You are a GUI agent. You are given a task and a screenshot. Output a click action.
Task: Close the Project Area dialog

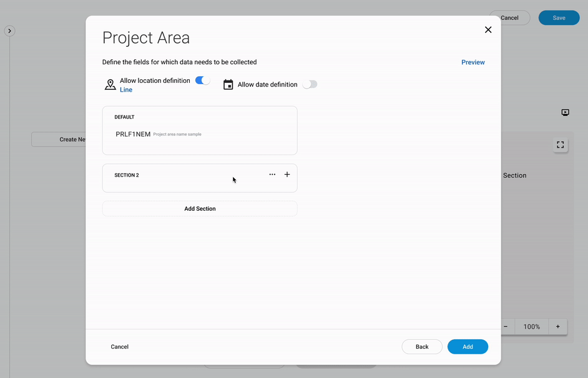coord(488,30)
